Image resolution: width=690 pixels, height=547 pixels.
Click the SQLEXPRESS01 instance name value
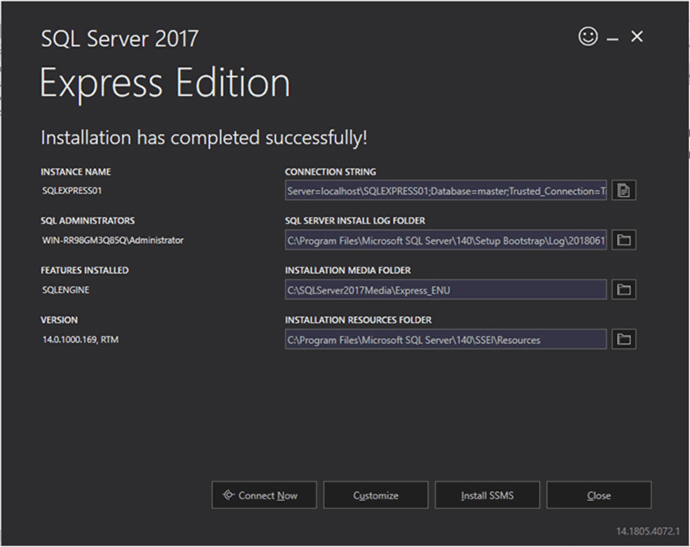pyautogui.click(x=73, y=190)
